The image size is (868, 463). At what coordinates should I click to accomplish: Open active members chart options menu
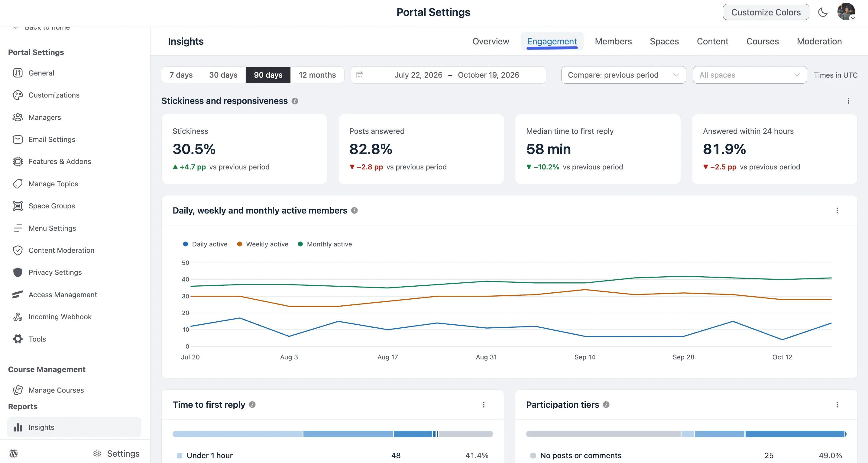click(837, 211)
